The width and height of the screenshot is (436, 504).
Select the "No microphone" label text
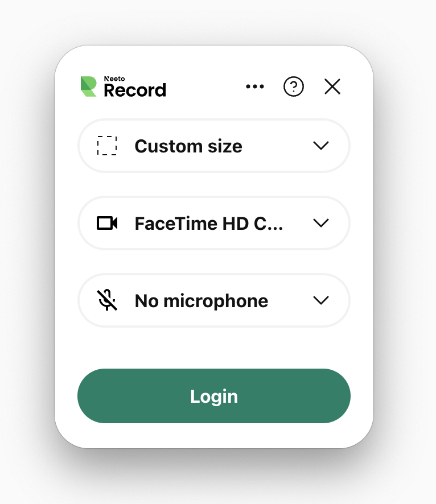201,301
